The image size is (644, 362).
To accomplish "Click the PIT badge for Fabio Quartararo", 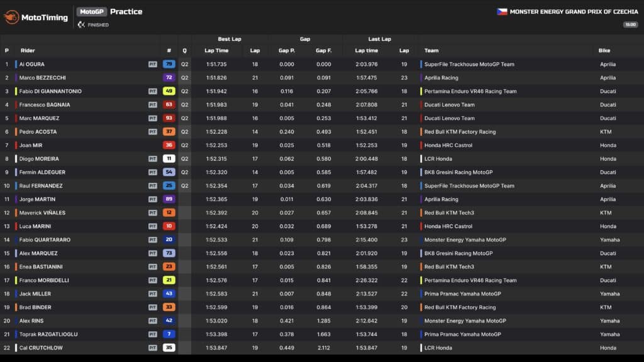I will 153,240.
